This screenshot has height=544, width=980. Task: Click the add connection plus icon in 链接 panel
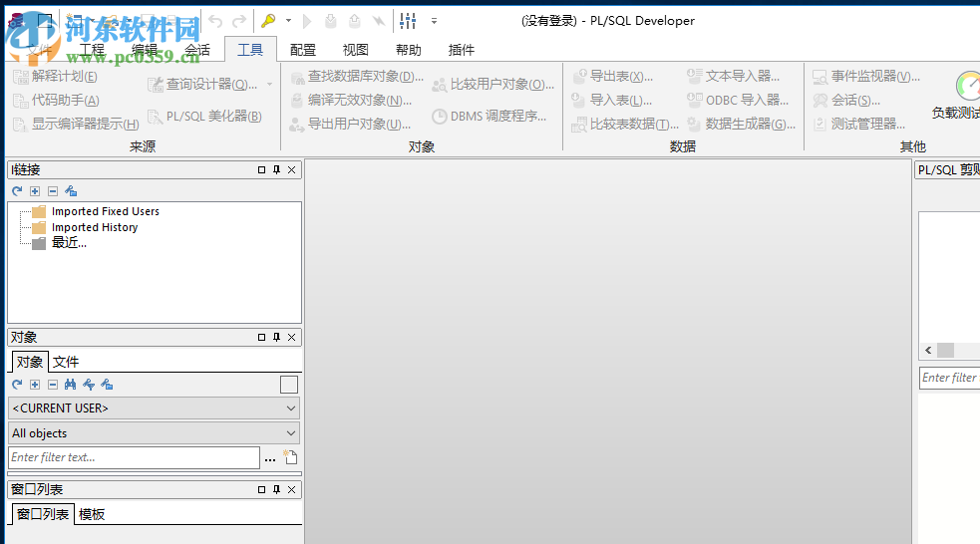[x=35, y=191]
